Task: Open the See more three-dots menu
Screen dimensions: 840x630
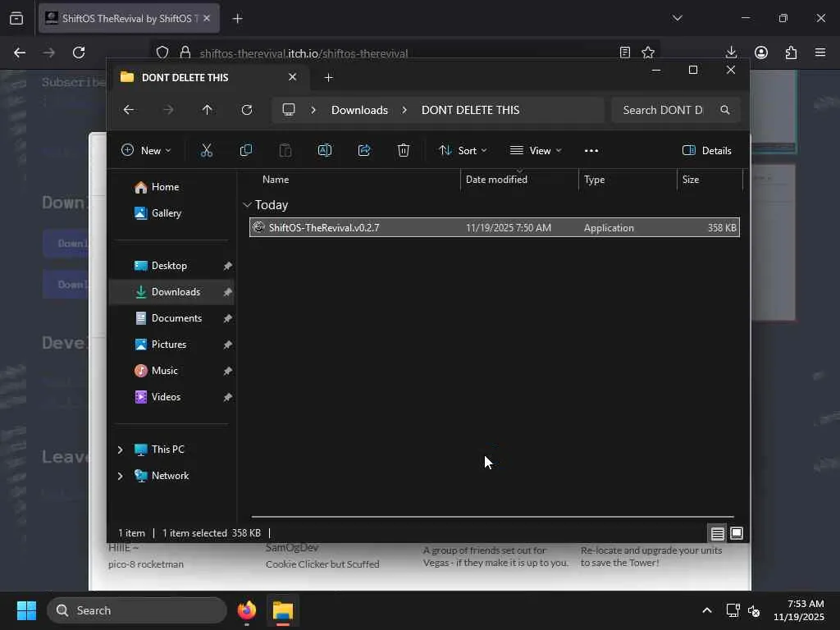Action: tap(591, 151)
